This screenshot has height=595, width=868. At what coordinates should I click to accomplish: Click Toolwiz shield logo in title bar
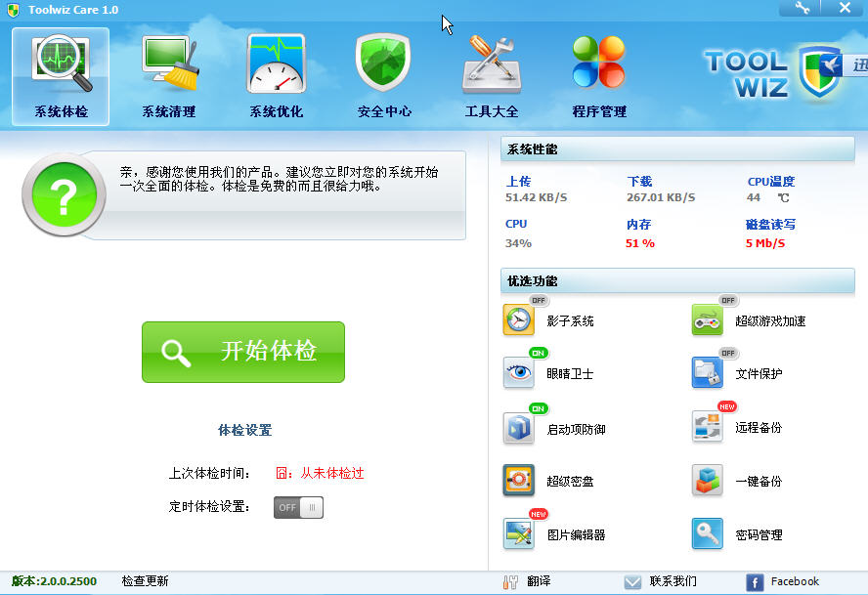pyautogui.click(x=14, y=10)
